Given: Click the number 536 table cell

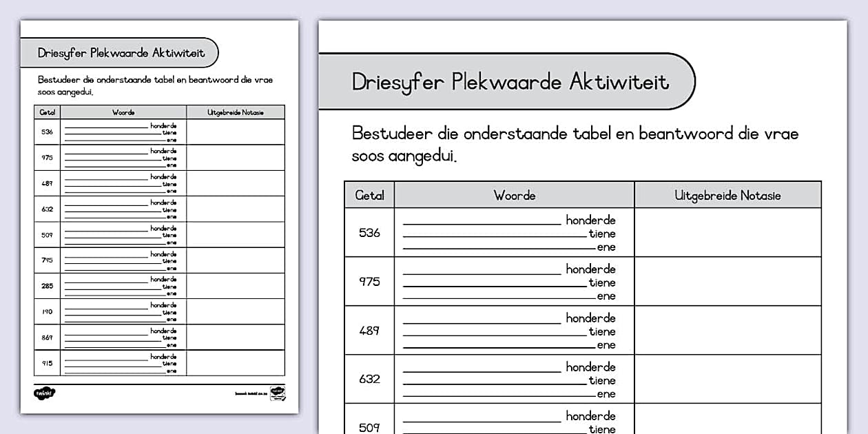Looking at the screenshot, I should pyautogui.click(x=370, y=232).
